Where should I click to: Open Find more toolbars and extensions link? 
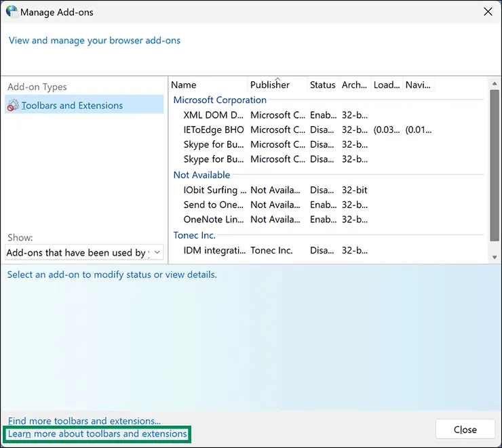tap(84, 421)
